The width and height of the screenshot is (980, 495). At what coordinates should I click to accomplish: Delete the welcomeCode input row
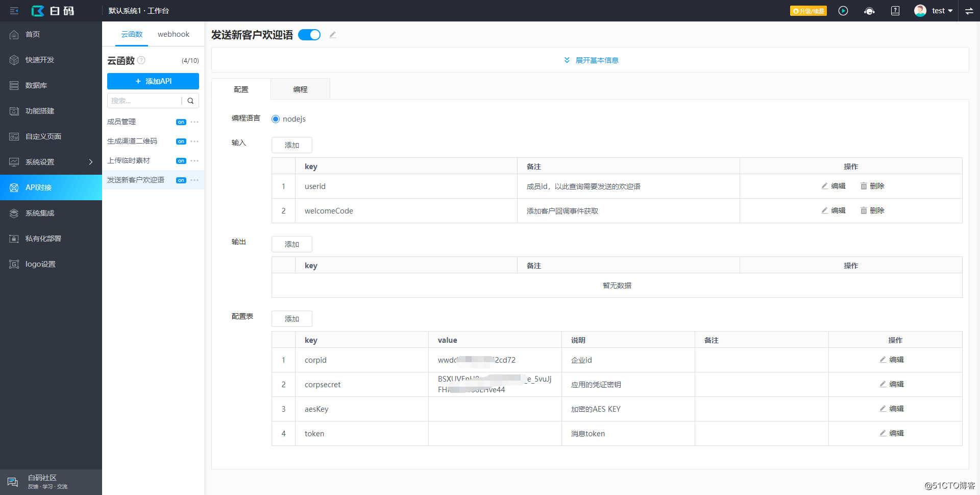(x=872, y=210)
